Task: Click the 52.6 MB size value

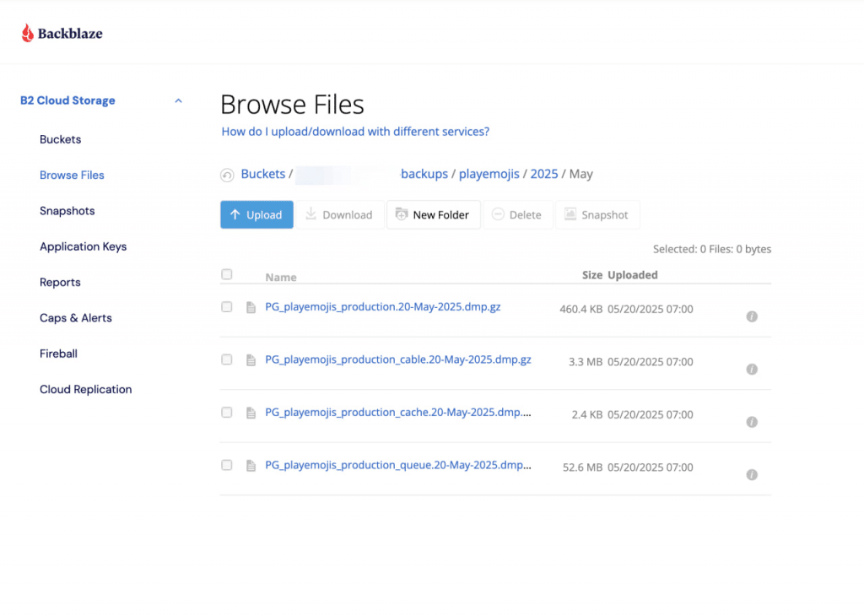Action: 582,467
